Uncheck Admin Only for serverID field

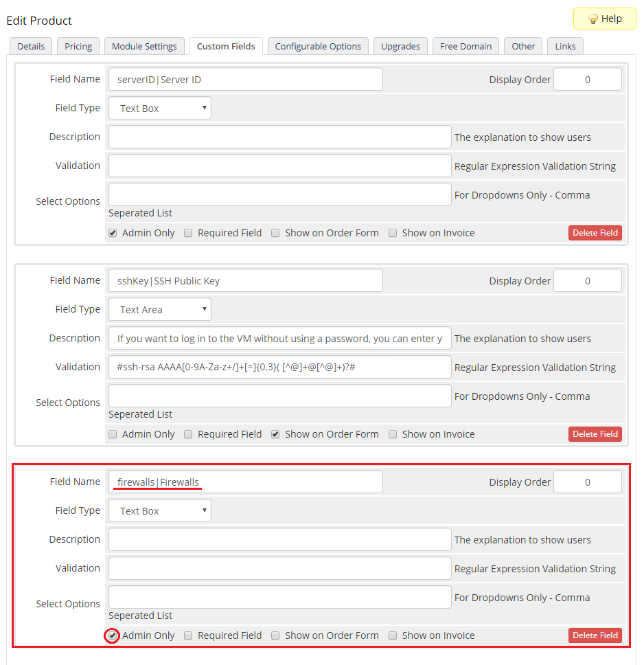[x=113, y=233]
